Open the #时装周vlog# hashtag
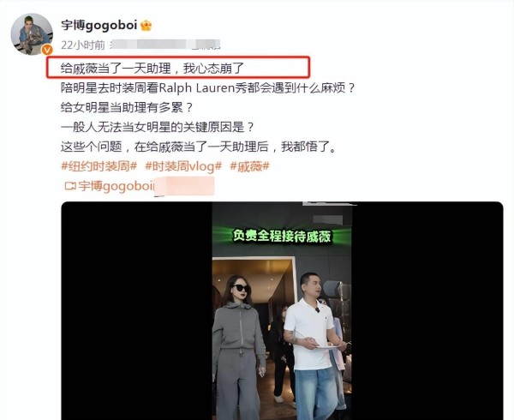The image size is (514, 420). tap(183, 166)
